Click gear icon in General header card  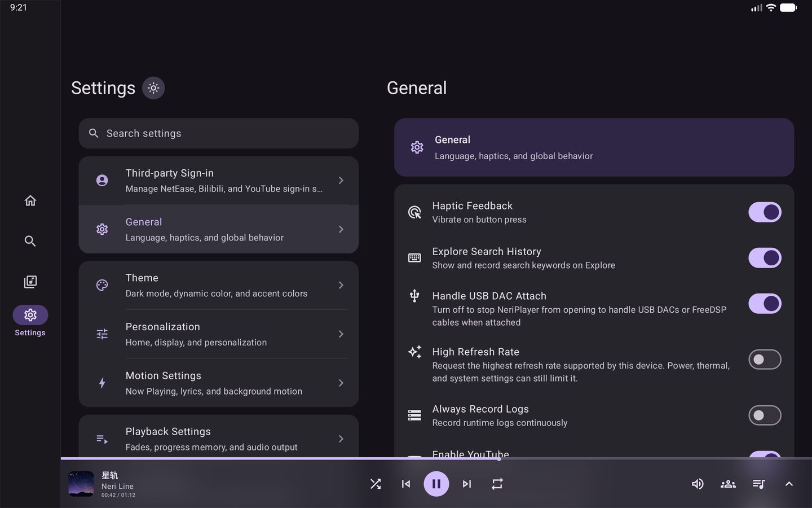(x=417, y=147)
